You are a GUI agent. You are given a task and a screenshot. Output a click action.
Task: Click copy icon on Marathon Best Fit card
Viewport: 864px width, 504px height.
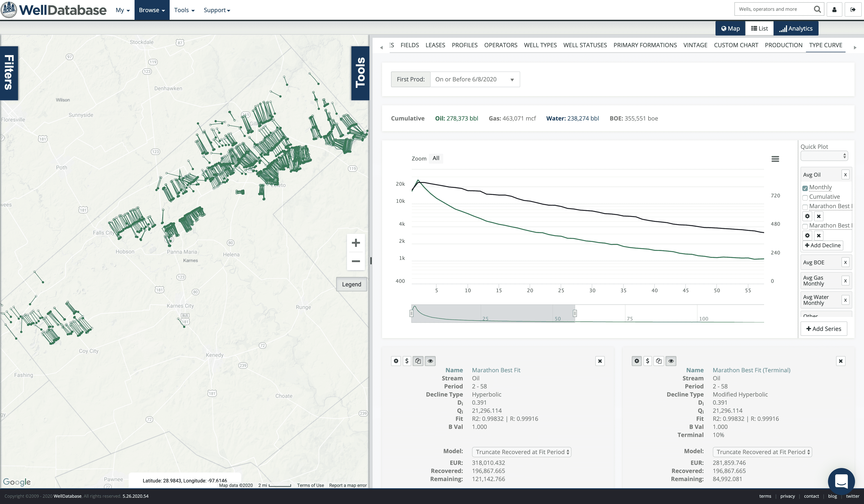[418, 361]
